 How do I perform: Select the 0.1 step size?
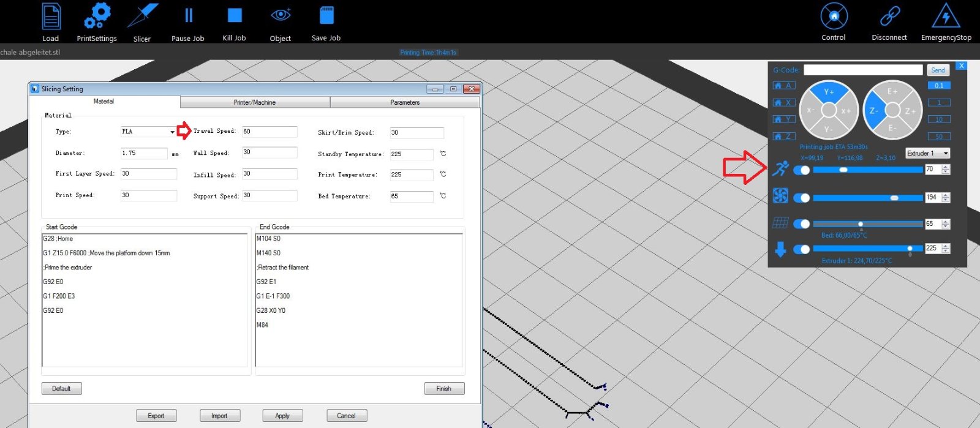pos(939,86)
